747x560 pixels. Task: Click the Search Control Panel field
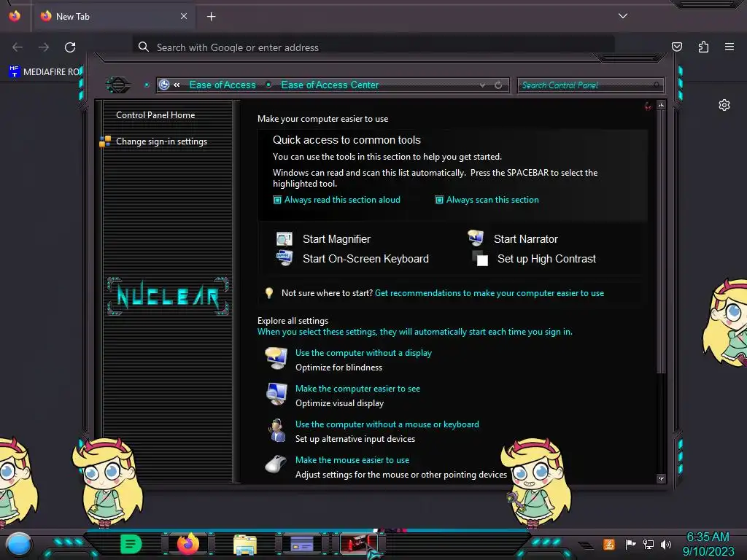click(x=590, y=85)
